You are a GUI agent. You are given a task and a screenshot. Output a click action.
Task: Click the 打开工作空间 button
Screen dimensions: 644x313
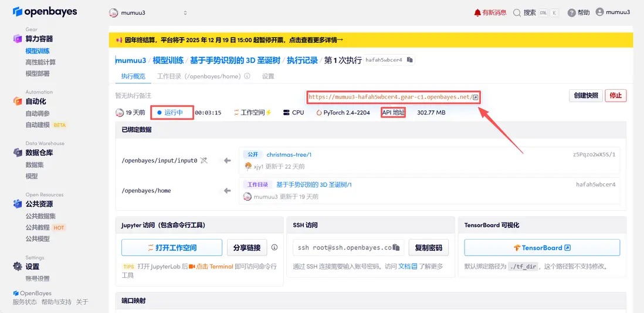172,248
